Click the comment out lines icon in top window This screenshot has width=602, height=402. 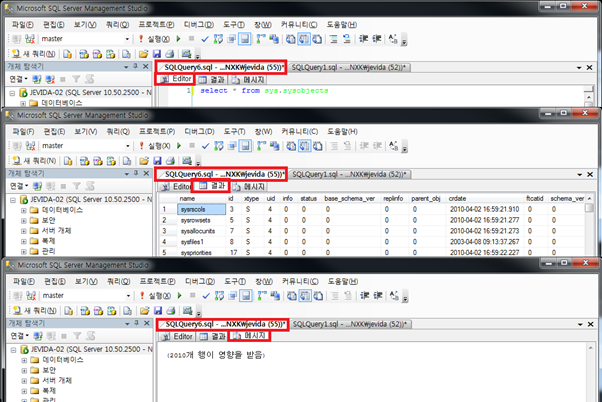(x=334, y=39)
